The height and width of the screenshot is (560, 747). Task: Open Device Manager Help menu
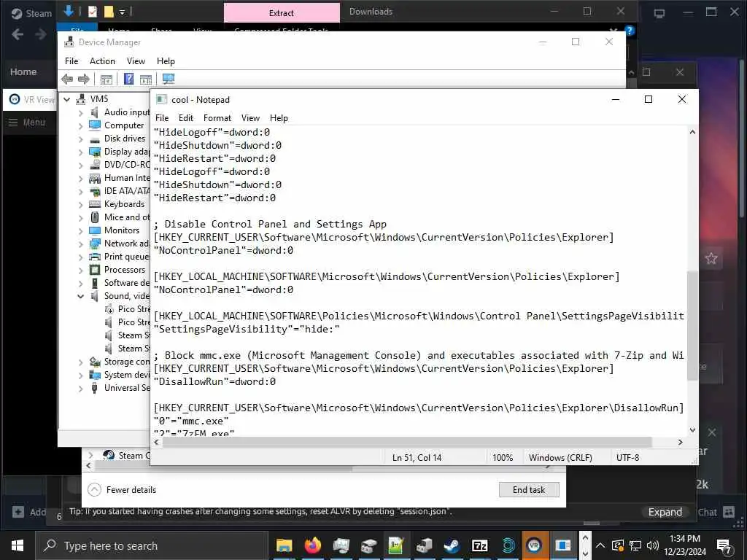point(166,61)
